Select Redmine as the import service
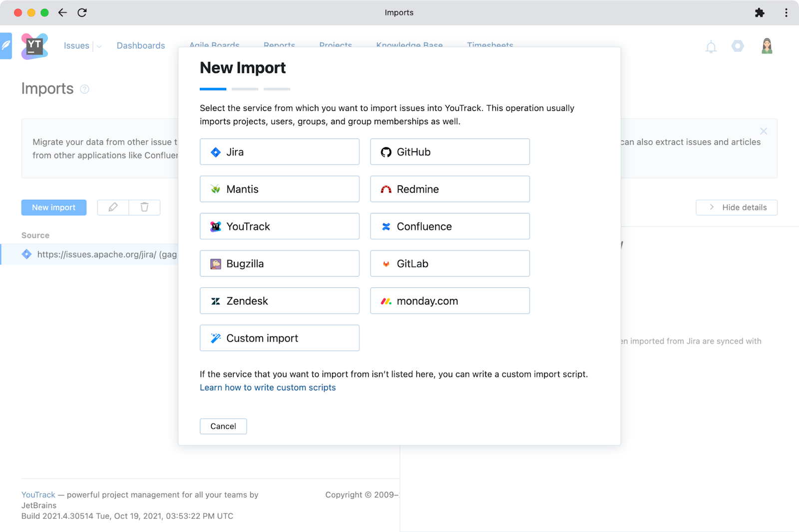This screenshot has height=532, width=799. pos(449,189)
